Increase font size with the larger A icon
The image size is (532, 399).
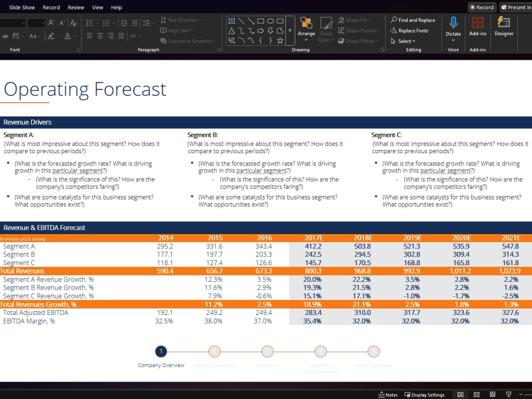(x=51, y=23)
